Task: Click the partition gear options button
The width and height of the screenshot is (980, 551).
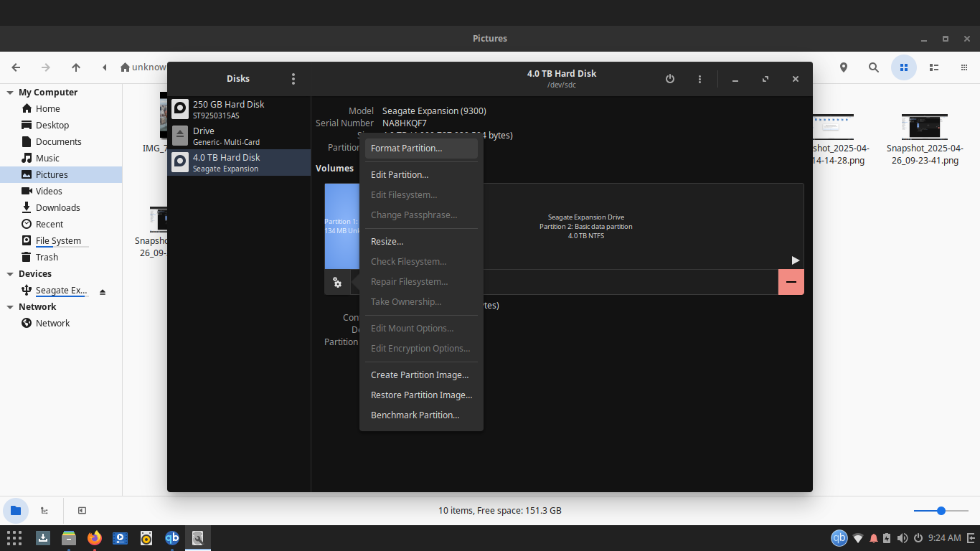Action: pos(337,283)
